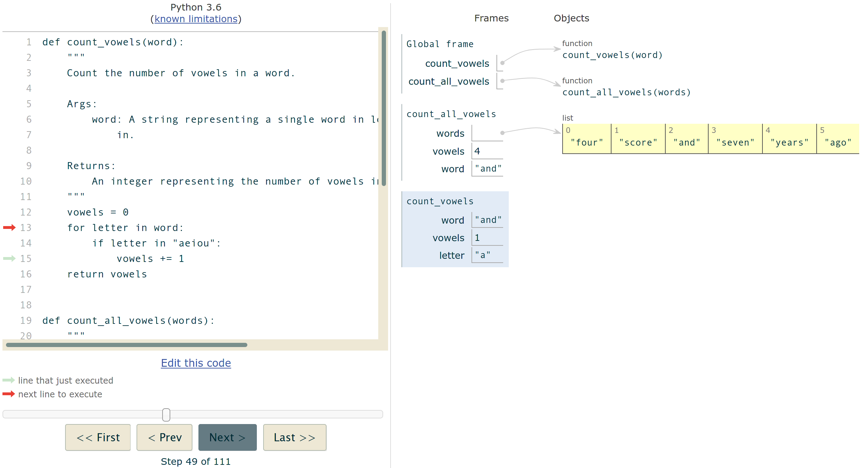Click the red arrow legend marker
Viewport: 868px width, 468px height.
(9, 394)
